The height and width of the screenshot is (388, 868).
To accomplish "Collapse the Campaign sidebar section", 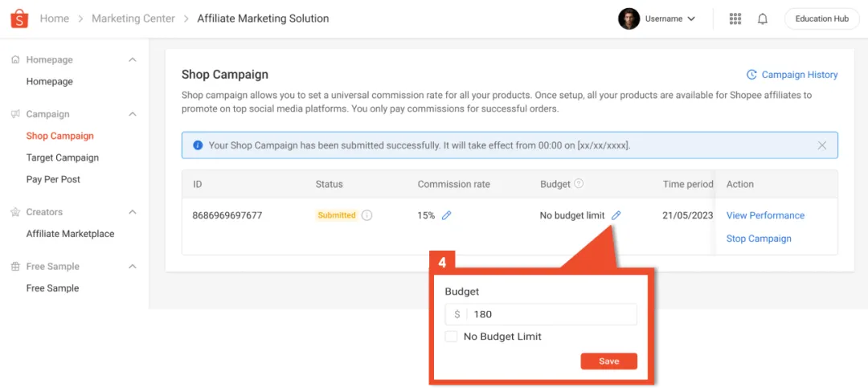I will tap(133, 114).
